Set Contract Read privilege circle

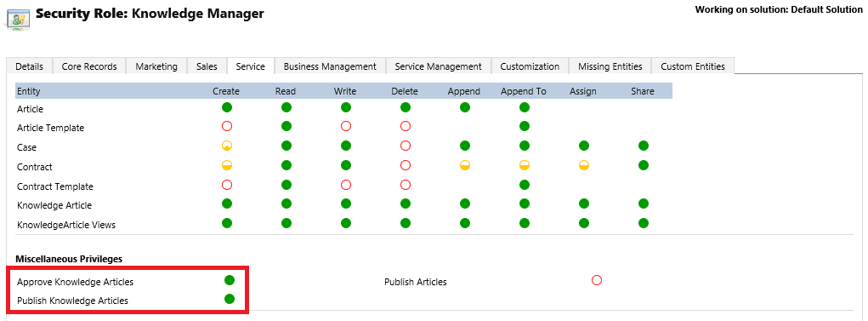[x=286, y=165]
